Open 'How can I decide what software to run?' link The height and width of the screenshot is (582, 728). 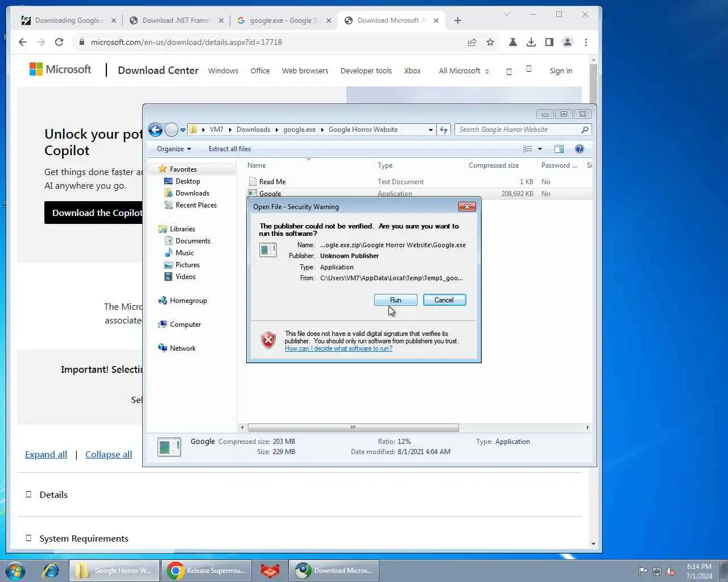pyautogui.click(x=338, y=348)
